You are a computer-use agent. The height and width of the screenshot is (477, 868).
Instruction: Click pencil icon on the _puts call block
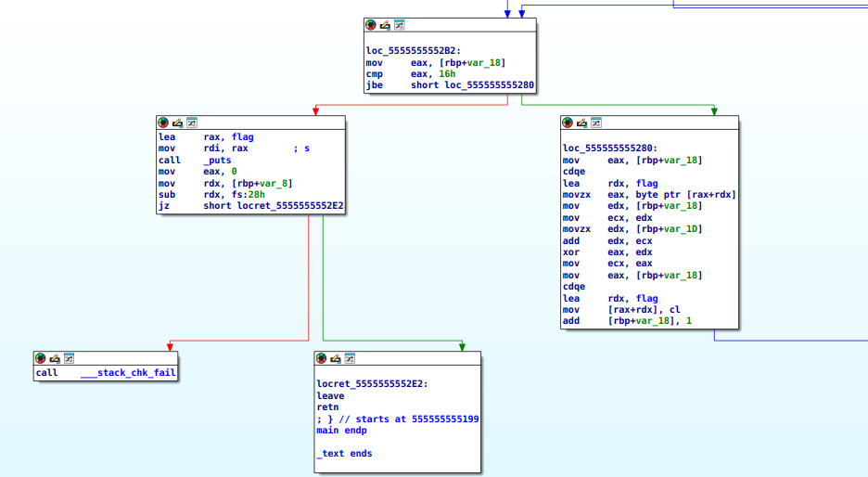click(177, 122)
